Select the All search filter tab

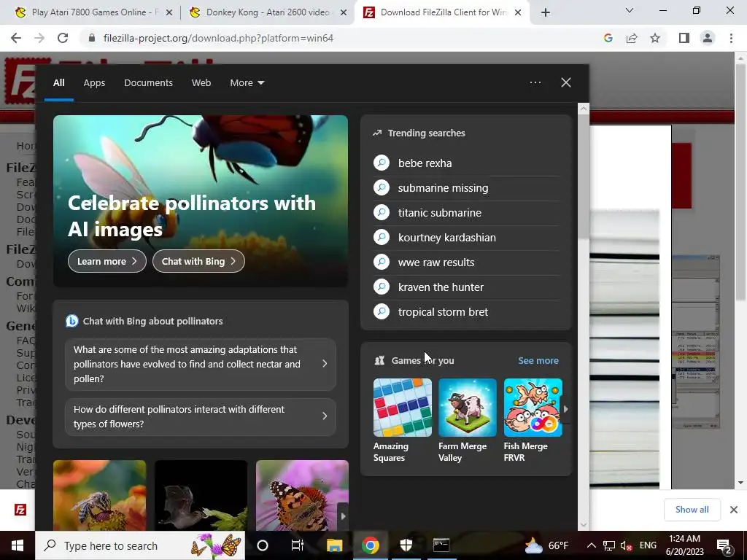58,83
